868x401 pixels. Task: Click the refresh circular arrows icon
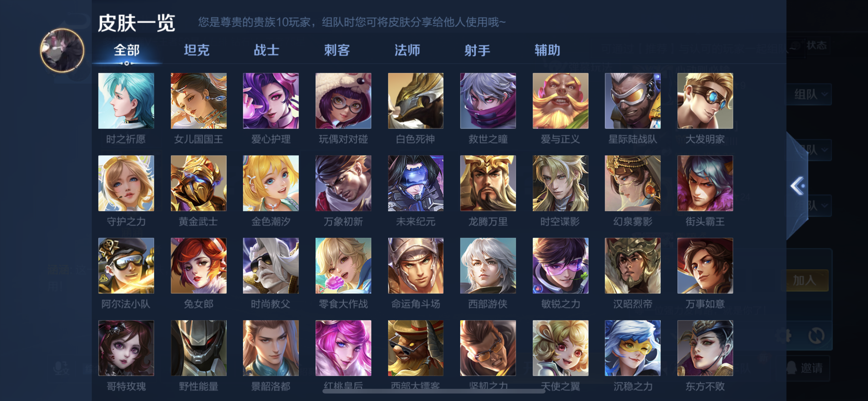(x=816, y=335)
